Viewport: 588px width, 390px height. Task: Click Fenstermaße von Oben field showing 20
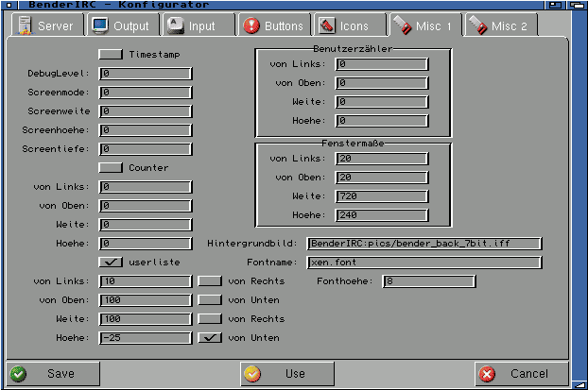tap(382, 178)
